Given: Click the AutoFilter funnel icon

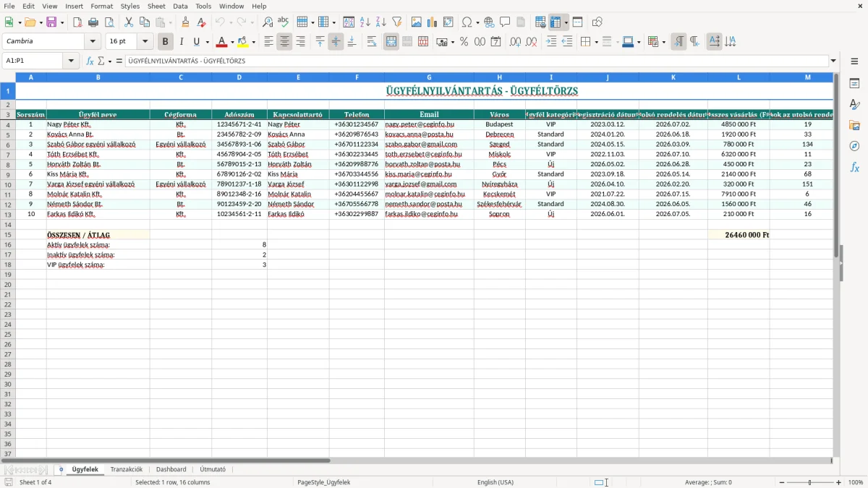Looking at the screenshot, I should click(x=397, y=22).
